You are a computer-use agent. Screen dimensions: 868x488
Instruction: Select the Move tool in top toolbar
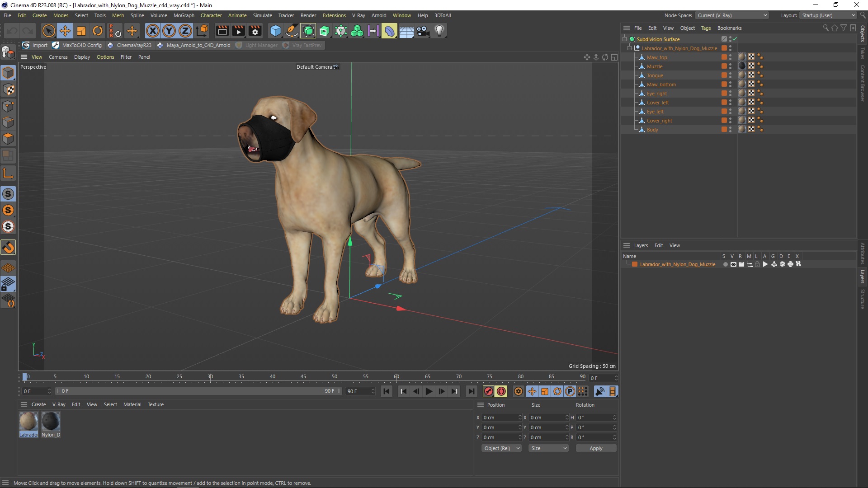point(65,31)
